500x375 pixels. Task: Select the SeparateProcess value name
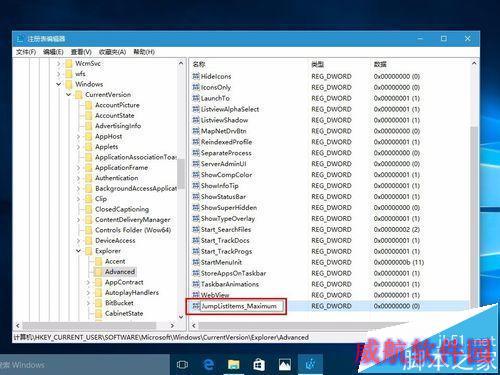[226, 153]
